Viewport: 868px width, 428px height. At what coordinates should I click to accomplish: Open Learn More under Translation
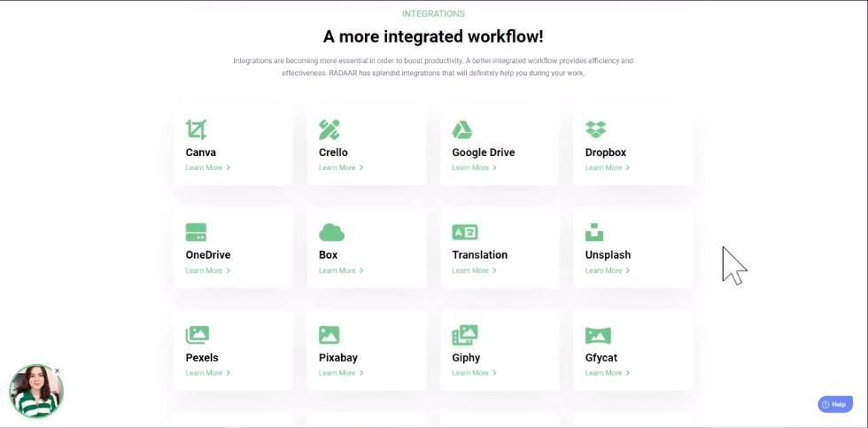click(474, 270)
